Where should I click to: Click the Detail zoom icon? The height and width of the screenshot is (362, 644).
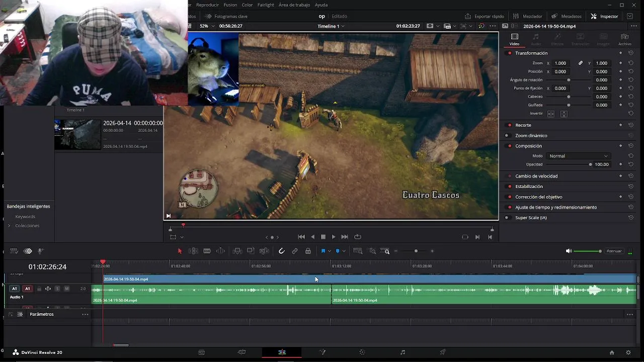(372, 251)
